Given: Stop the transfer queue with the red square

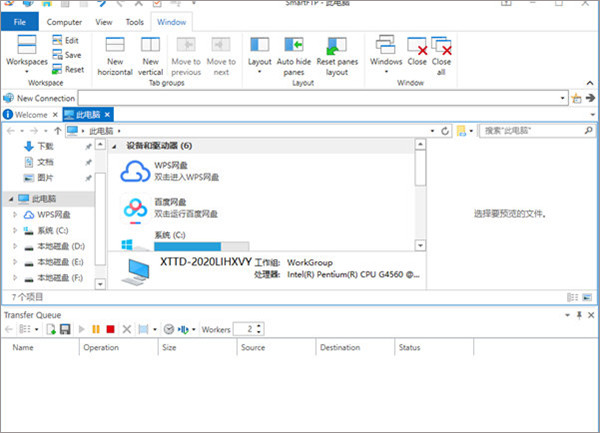Looking at the screenshot, I should click(x=111, y=329).
